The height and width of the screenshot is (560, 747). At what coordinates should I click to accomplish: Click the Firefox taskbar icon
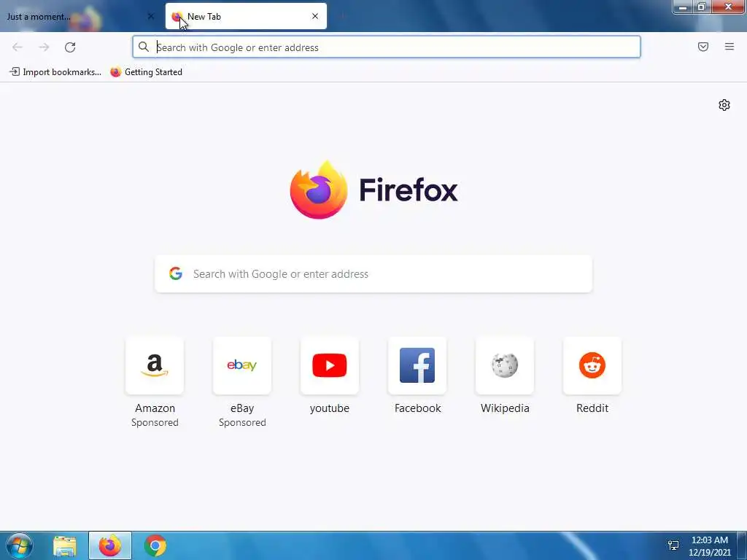pyautogui.click(x=110, y=545)
